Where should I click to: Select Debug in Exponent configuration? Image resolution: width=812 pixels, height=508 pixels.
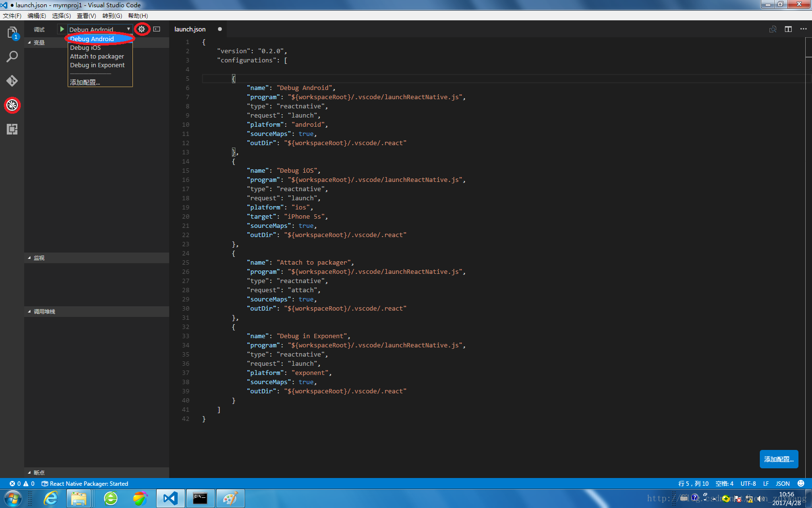pos(100,65)
